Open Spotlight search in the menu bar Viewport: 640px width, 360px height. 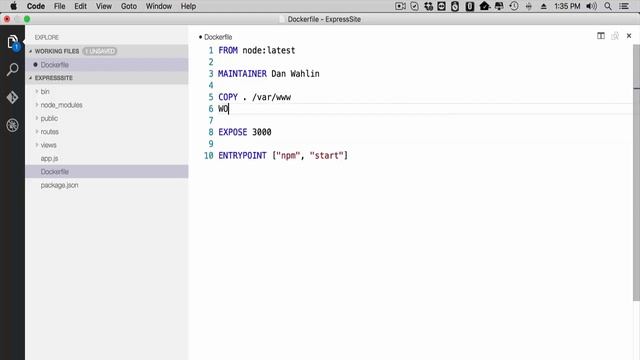[x=608, y=6]
